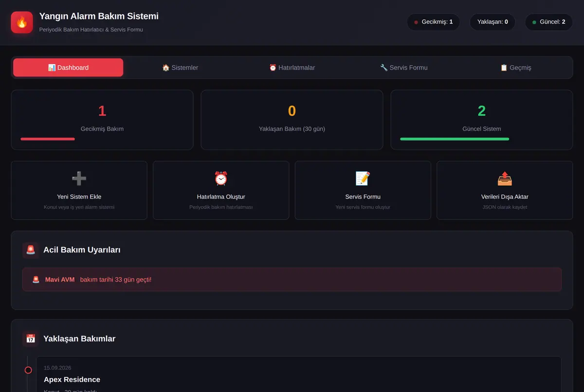Click the Güncel Sistem count 2
This screenshot has height=392, width=584.
coord(482,111)
